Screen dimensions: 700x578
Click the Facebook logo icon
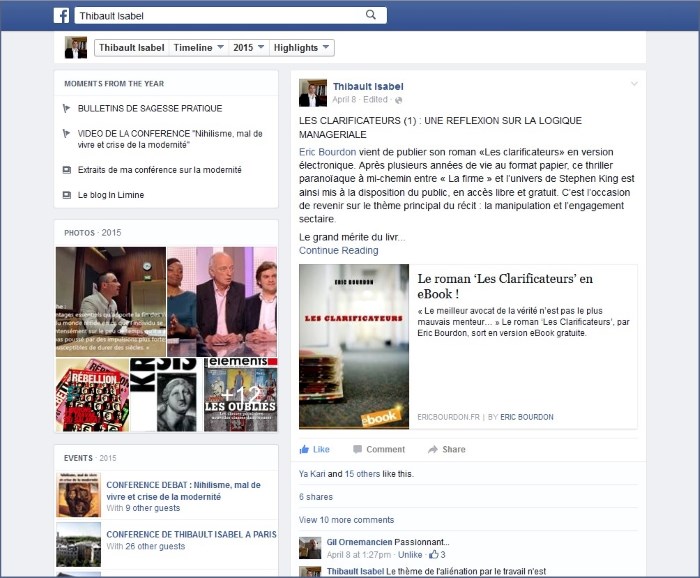coord(61,16)
